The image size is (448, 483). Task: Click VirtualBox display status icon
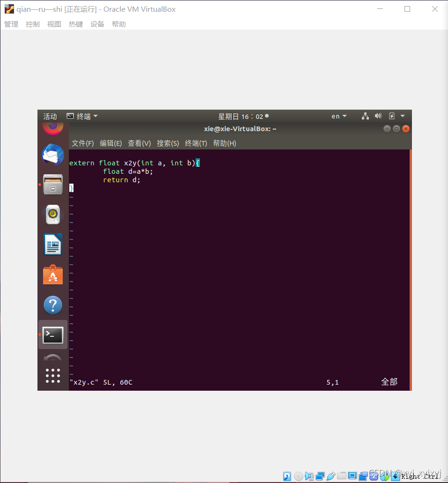point(353,476)
